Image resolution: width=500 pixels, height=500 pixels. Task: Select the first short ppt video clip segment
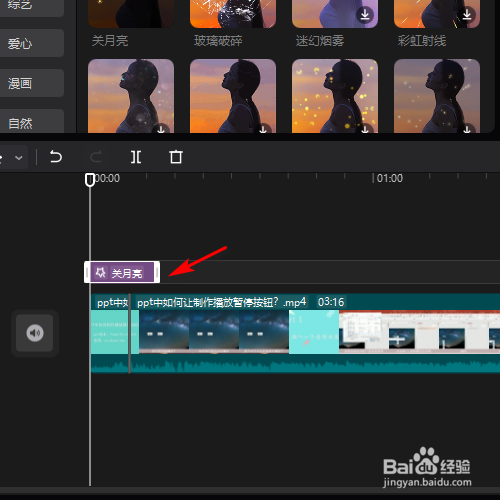[110, 333]
